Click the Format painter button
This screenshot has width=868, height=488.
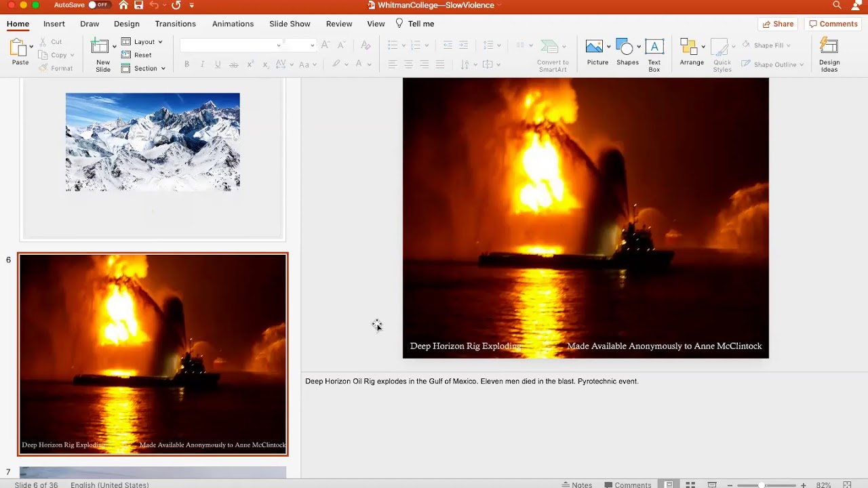pos(56,68)
